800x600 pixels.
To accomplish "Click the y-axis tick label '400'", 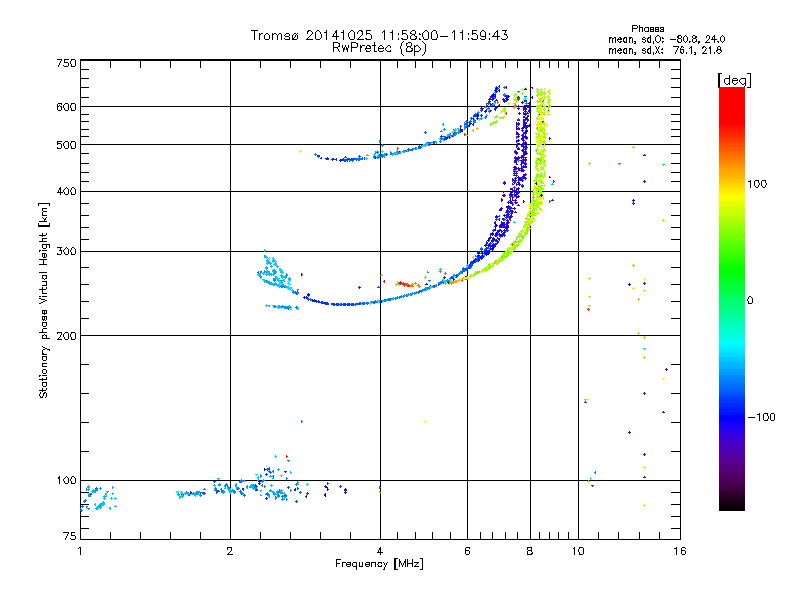I will pyautogui.click(x=67, y=191).
